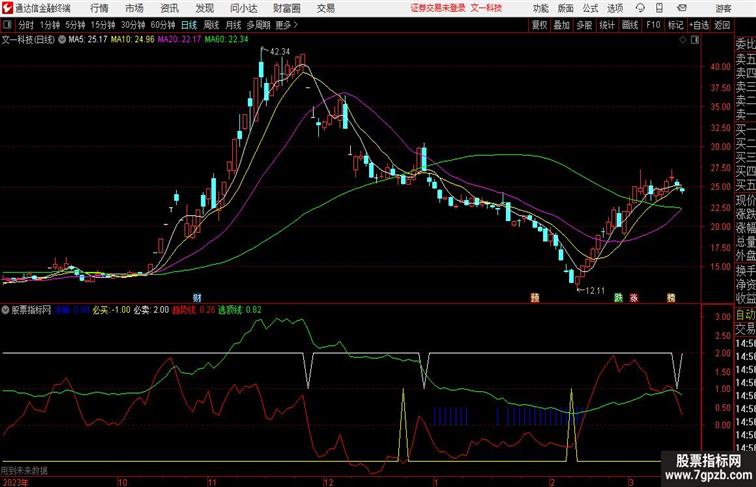Click the headset customer service icon
This screenshot has width=756, height=487.
640,8
